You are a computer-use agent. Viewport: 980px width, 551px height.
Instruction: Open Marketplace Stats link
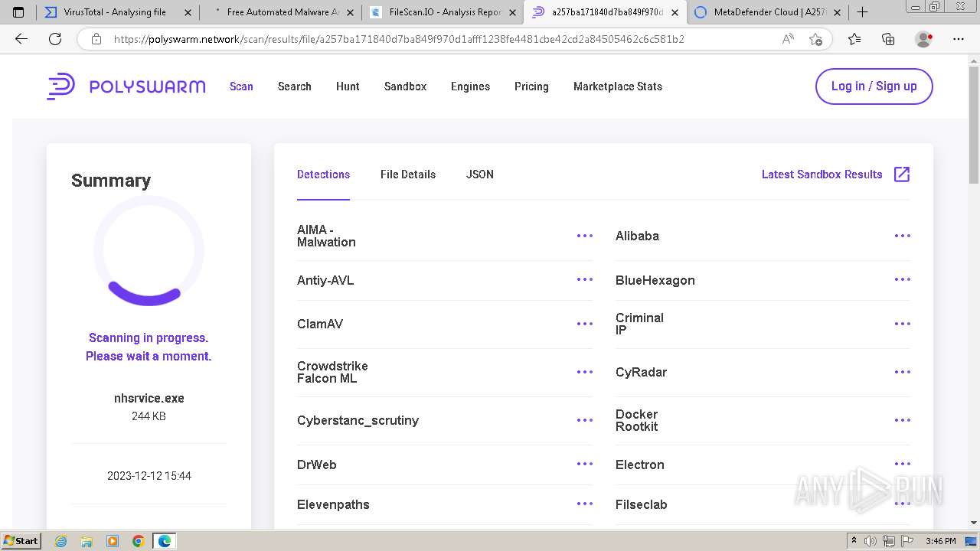click(x=618, y=86)
